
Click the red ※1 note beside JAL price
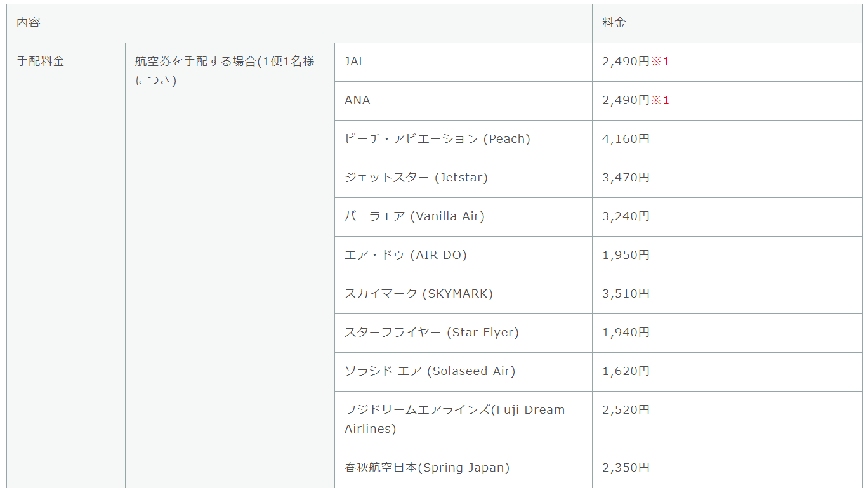coord(661,62)
